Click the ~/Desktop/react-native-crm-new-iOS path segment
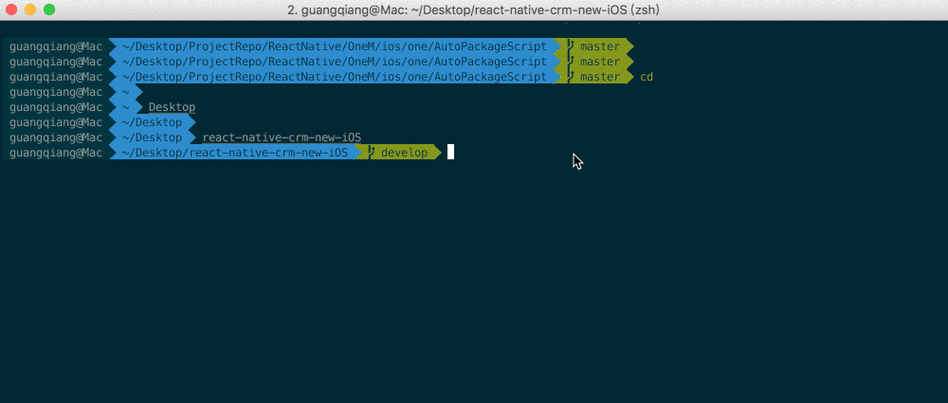Image resolution: width=948 pixels, height=403 pixels. click(235, 152)
